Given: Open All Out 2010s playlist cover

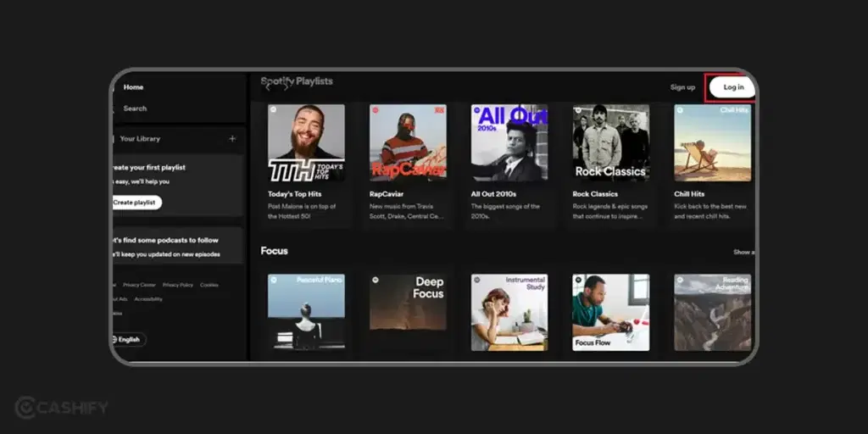Looking at the screenshot, I should pos(509,142).
